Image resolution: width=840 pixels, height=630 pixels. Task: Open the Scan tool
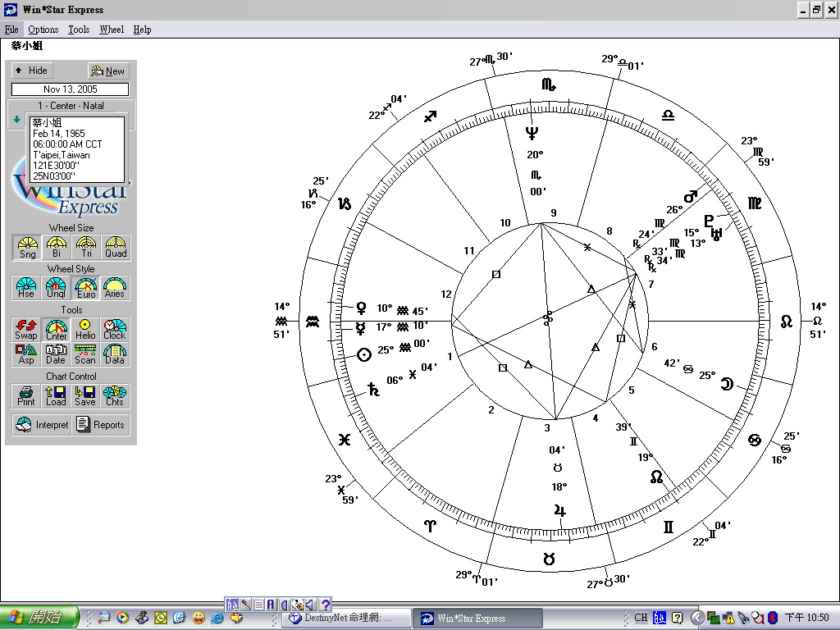pyautogui.click(x=85, y=354)
